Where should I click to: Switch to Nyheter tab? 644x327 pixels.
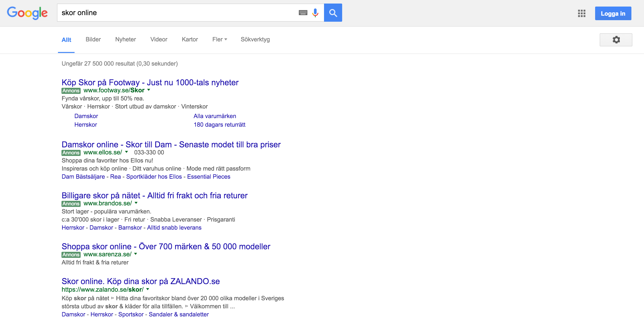[x=125, y=39]
